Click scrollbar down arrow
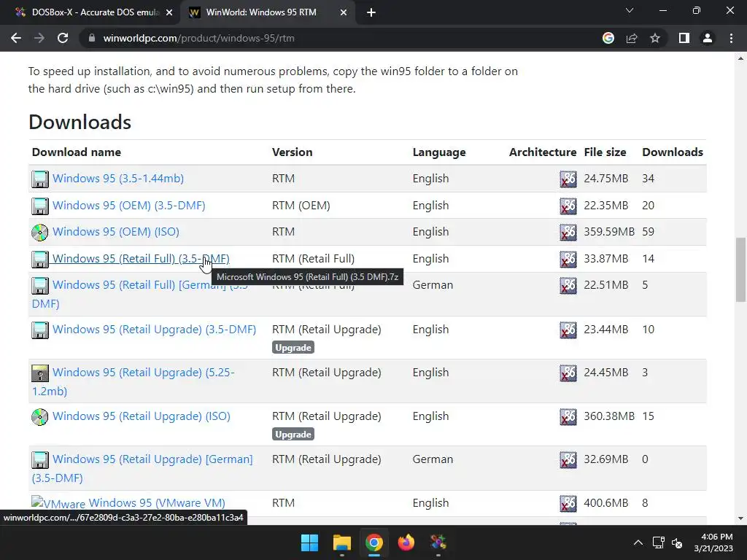Image resolution: width=747 pixels, height=560 pixels. [x=740, y=518]
